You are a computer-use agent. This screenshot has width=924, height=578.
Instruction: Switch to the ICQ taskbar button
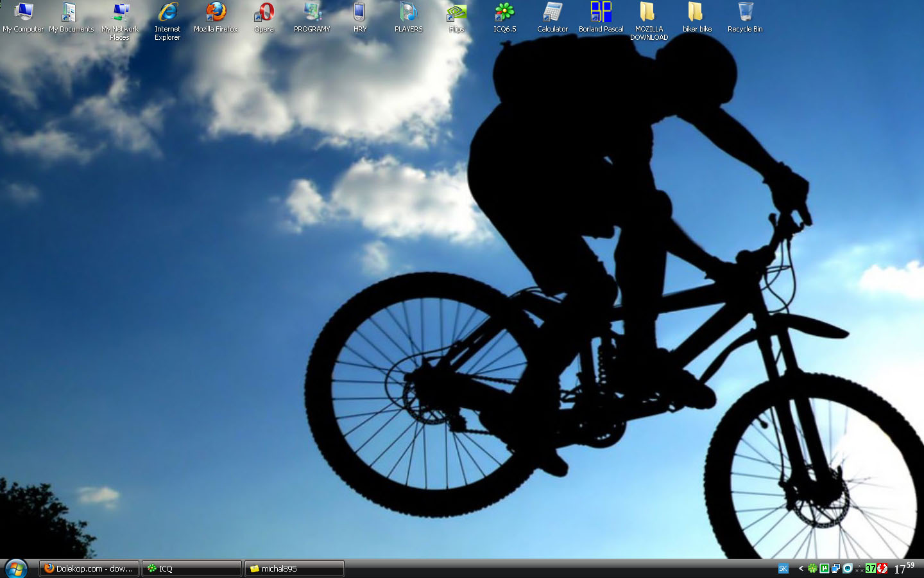click(191, 568)
